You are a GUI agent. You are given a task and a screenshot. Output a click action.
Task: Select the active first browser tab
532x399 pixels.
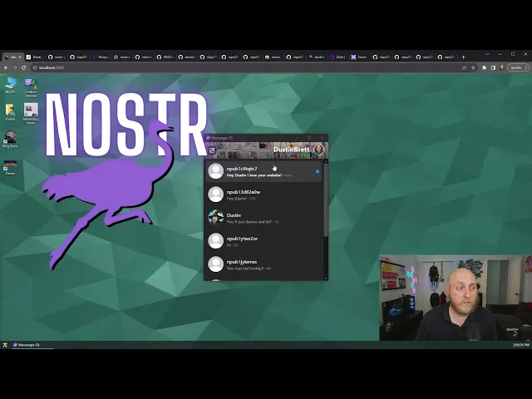tap(12, 57)
